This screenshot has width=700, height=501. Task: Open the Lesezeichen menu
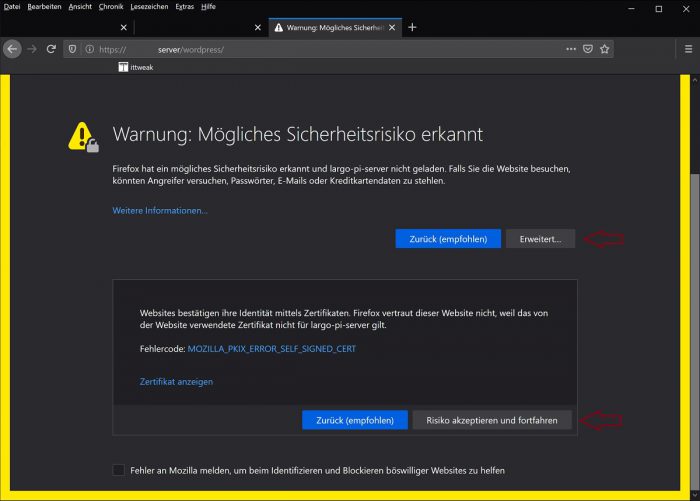coord(149,7)
